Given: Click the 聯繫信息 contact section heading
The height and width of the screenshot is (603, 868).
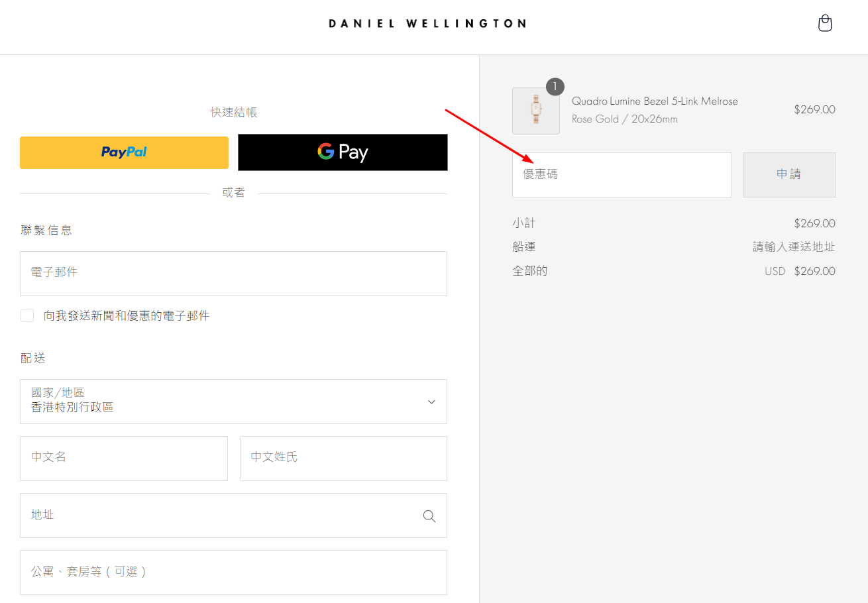Looking at the screenshot, I should tap(46, 230).
